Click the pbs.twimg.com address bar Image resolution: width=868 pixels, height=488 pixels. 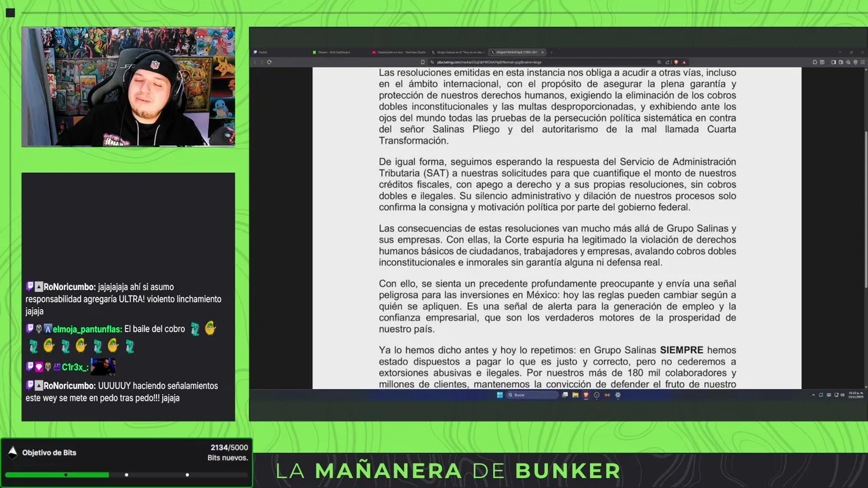click(542, 62)
